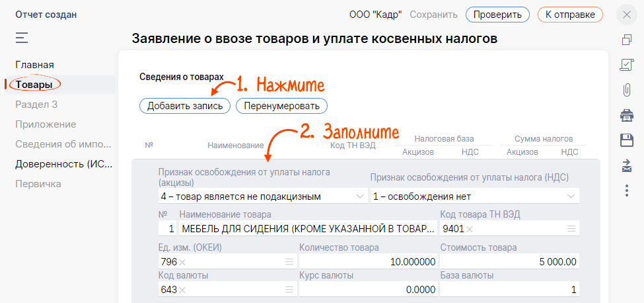This screenshot has height=303, width=644.
Task: Click the download/export arrow icon
Action: (627, 165)
